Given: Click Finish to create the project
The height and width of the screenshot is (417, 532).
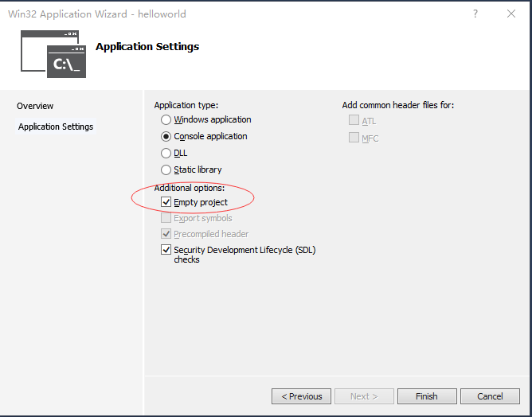Looking at the screenshot, I should (x=426, y=396).
